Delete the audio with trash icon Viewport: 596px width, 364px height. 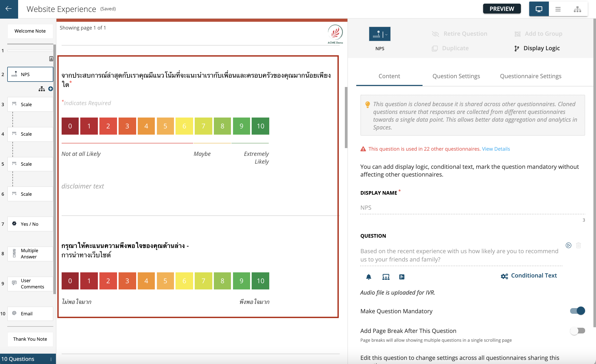(579, 245)
